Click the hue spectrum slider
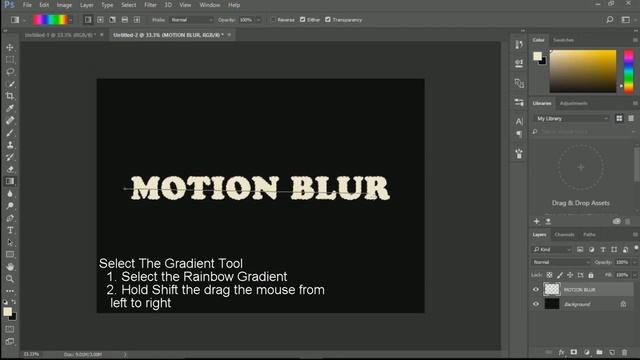The width and height of the screenshot is (640, 360). 629,71
